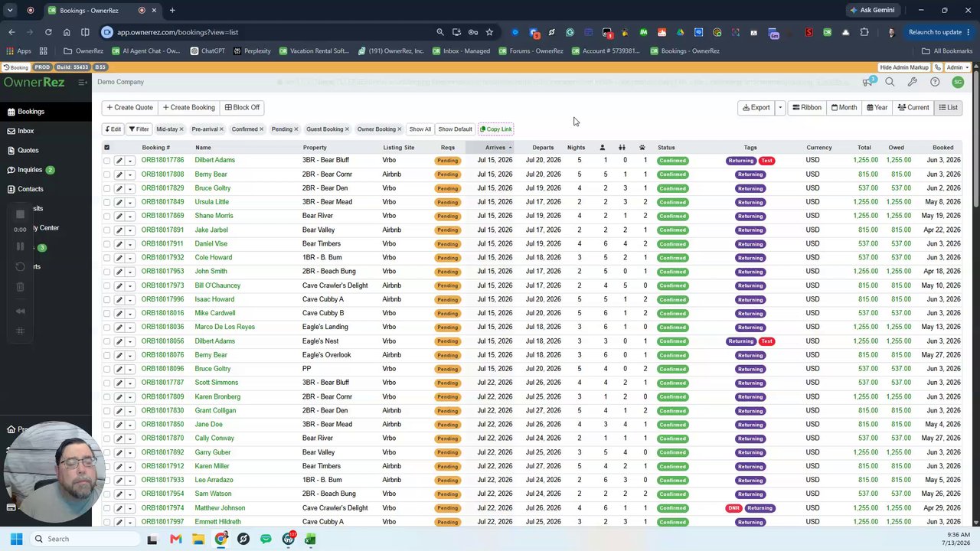This screenshot has width=980, height=551.
Task: Open Excel from the taskbar
Action: (x=310, y=539)
